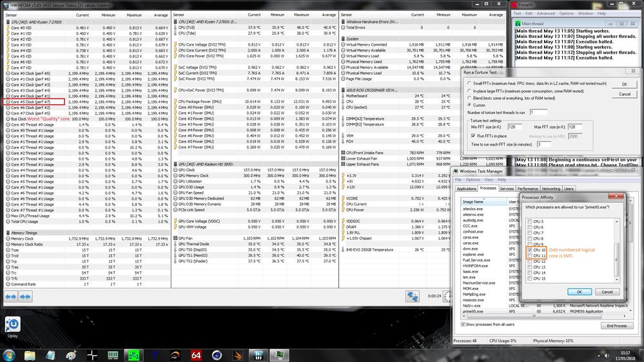The image size is (644, 362).
Task: Click the speedometer gauge taskbar icon
Action: (175, 356)
